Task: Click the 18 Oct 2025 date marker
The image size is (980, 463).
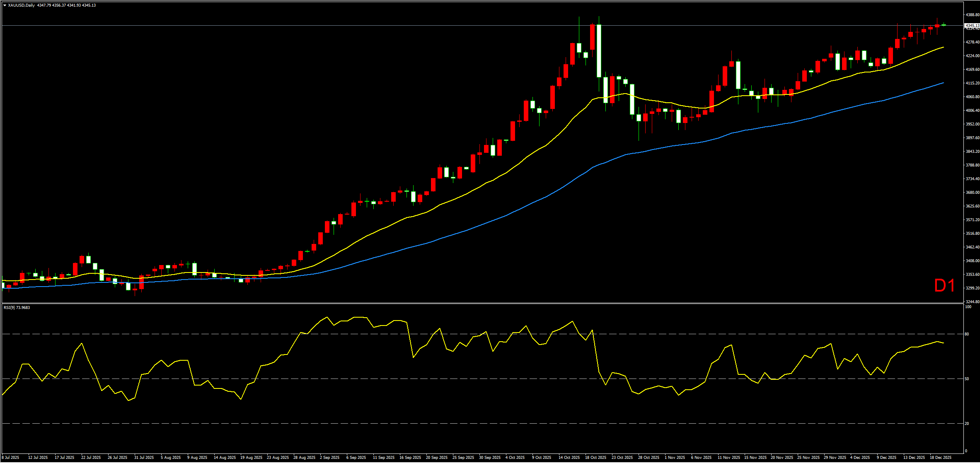Action: click(595, 458)
